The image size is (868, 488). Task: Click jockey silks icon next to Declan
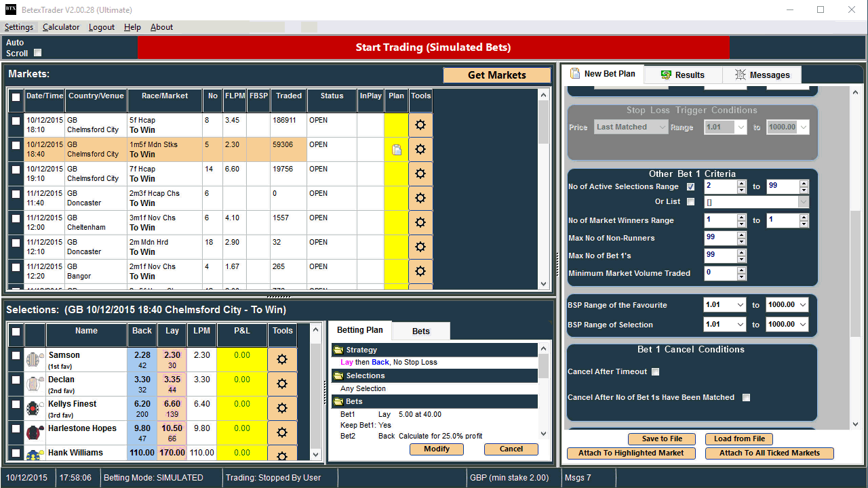[x=35, y=384]
